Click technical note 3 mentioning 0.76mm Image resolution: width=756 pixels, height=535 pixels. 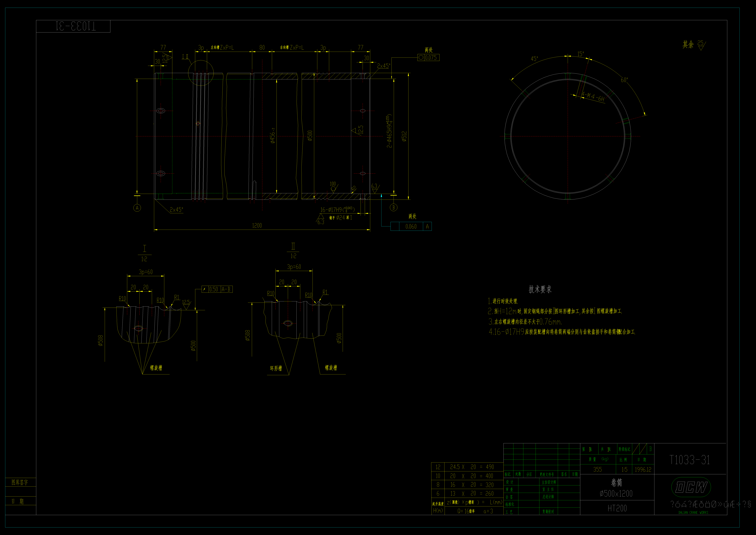tap(525, 322)
